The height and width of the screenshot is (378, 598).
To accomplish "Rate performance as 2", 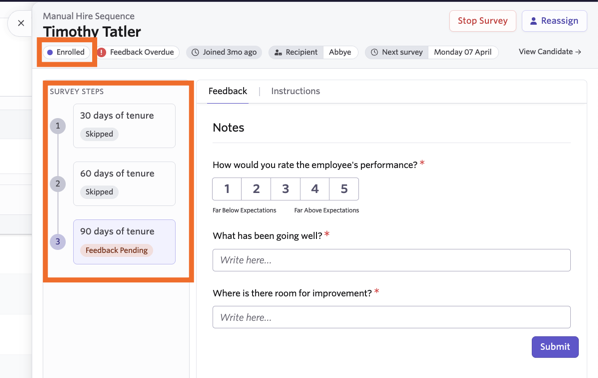I will click(x=256, y=189).
